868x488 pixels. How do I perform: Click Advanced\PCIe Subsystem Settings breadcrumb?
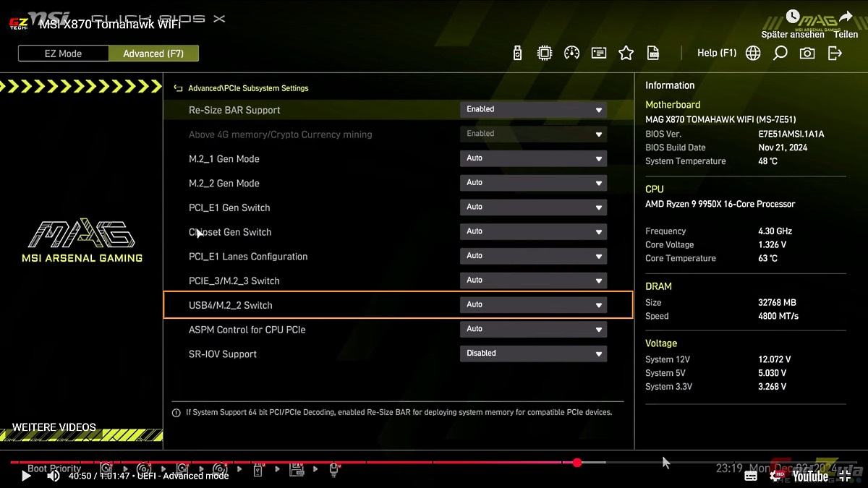(248, 88)
